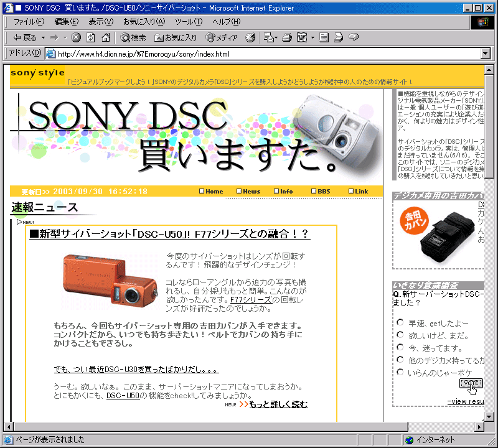
Task: Click the インターネット zone label
Action: 435,440
